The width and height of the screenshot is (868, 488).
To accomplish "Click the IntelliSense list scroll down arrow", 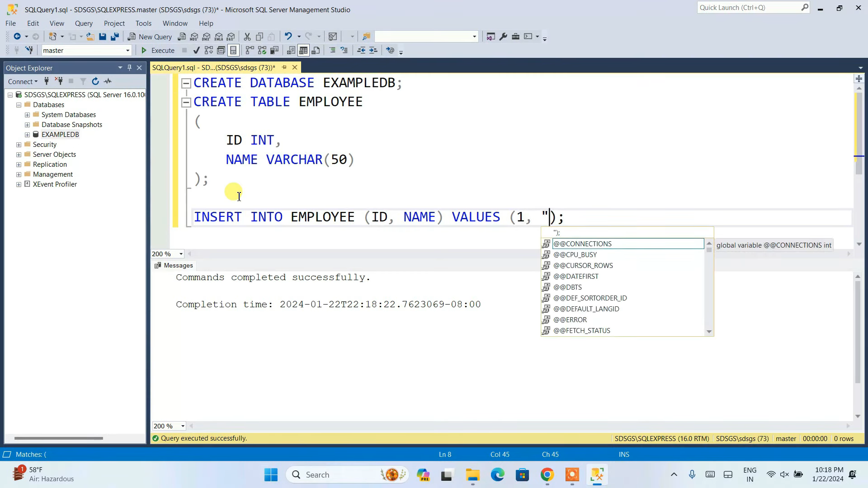I will point(709,332).
